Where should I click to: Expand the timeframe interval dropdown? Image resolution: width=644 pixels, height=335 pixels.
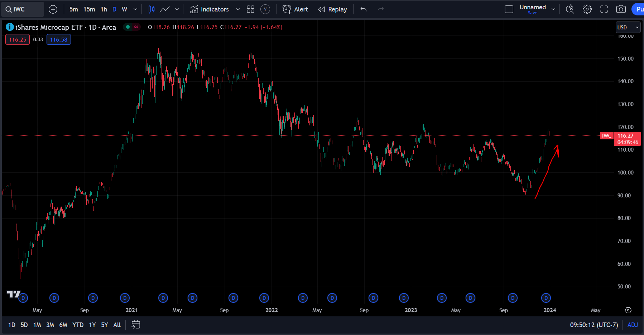135,9
